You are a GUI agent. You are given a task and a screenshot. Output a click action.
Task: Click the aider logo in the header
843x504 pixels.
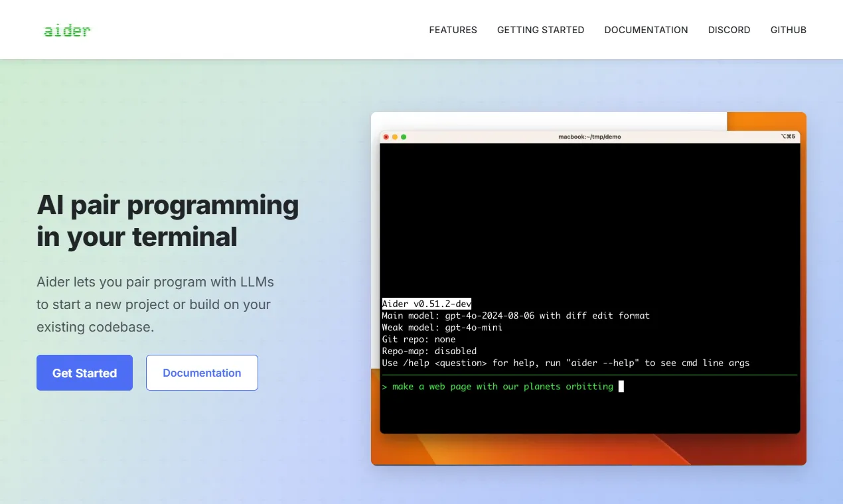tap(67, 30)
